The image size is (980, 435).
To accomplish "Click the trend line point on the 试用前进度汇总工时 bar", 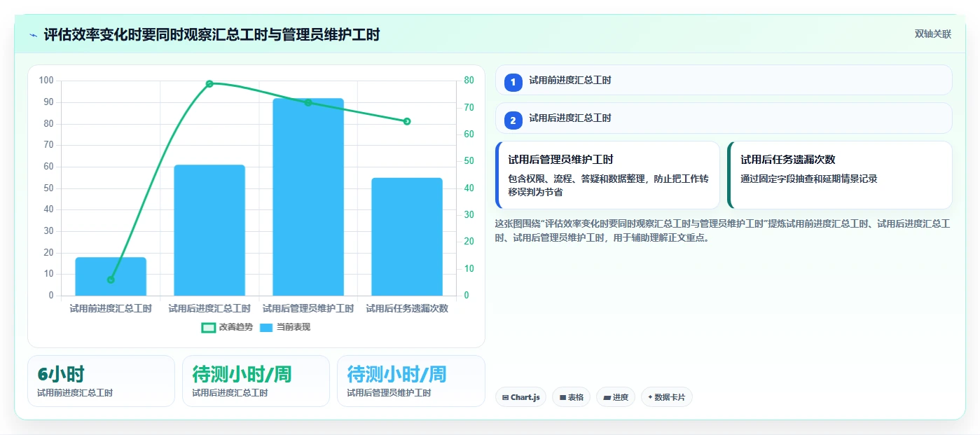I will pos(111,279).
